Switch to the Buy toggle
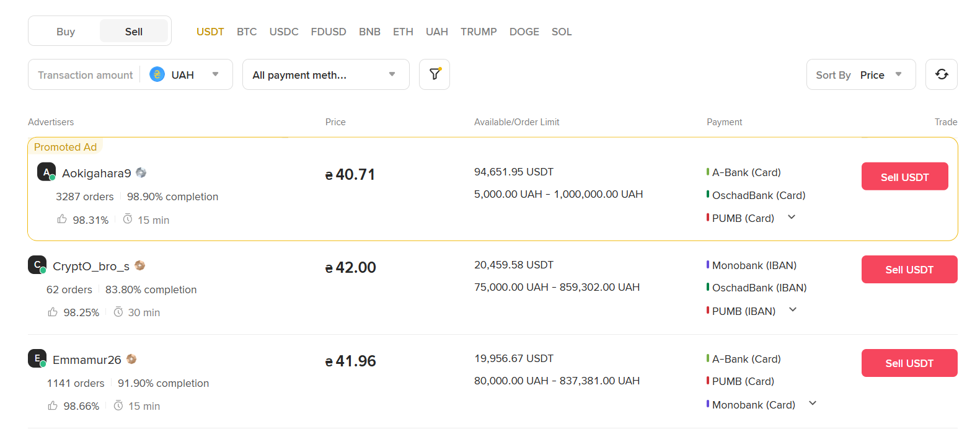This screenshot has height=429, width=980. pos(66,32)
